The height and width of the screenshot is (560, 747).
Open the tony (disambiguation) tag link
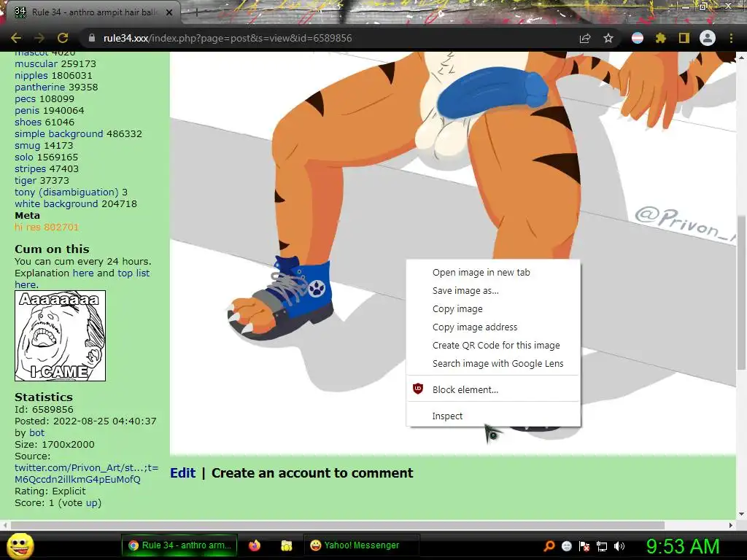[66, 192]
